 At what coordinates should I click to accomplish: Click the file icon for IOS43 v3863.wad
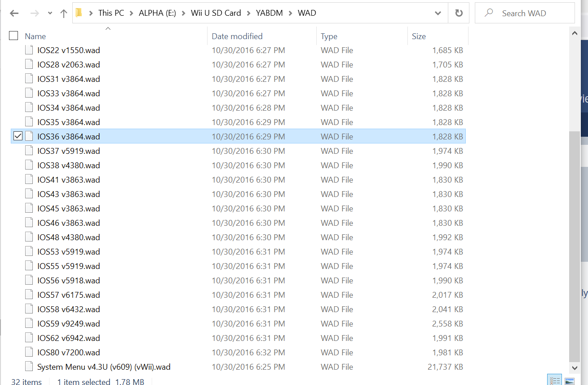29,194
